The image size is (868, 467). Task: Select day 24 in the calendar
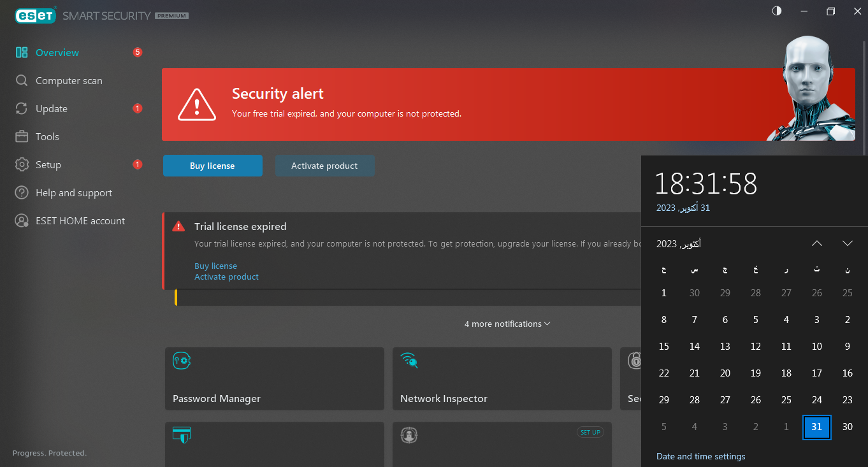click(817, 400)
